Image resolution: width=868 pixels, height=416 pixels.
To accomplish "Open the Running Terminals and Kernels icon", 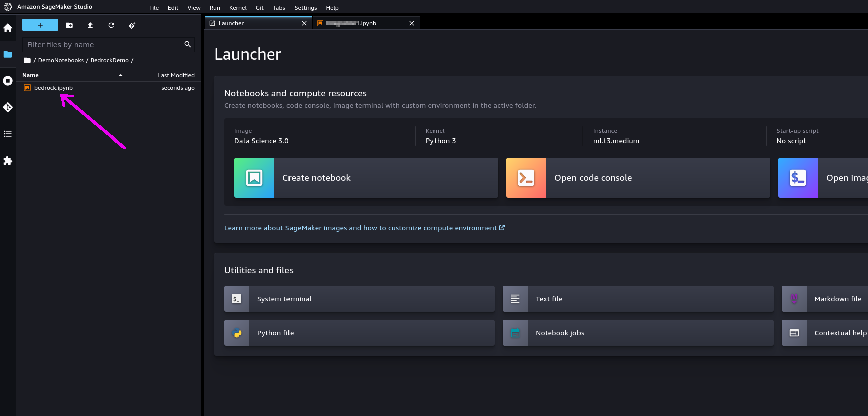I will tap(8, 81).
